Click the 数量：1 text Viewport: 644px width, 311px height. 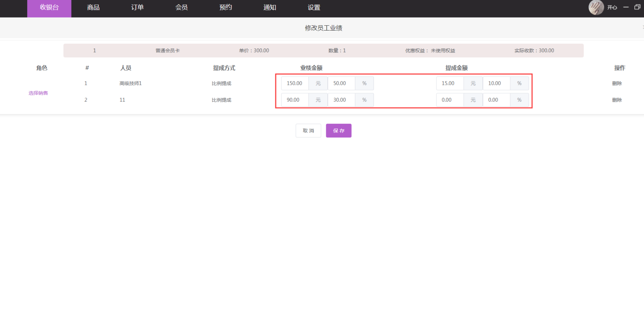click(337, 51)
